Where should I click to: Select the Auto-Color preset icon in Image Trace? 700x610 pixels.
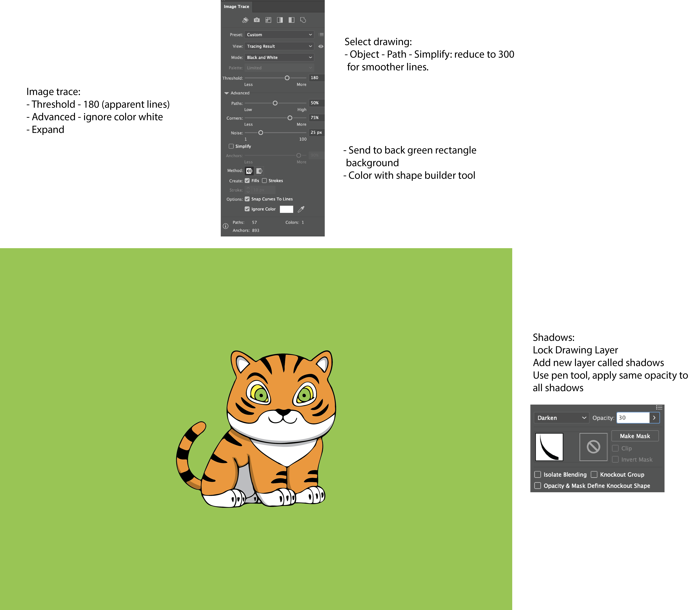[x=245, y=20]
